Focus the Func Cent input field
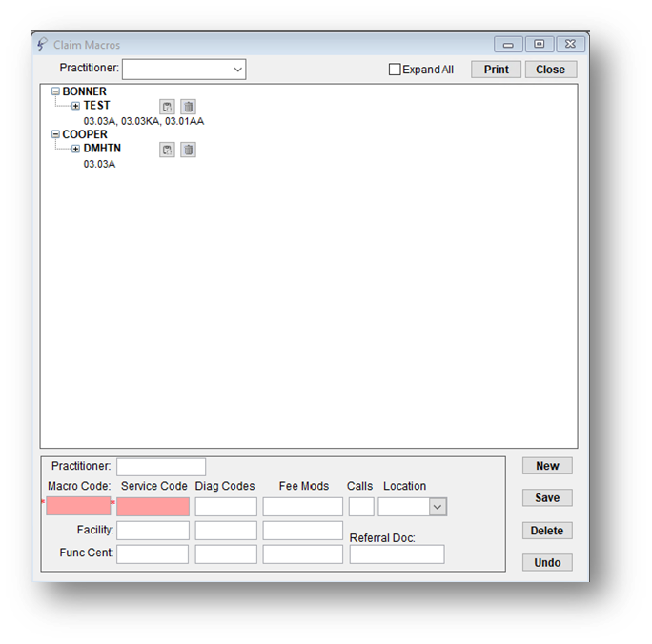The height and width of the screenshot is (644, 652). (153, 554)
